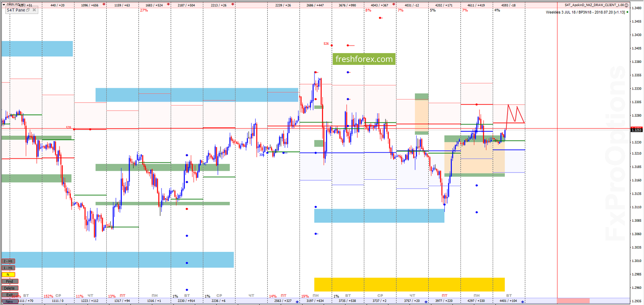The height and width of the screenshot is (305, 644).
Task: Click the 1 - H1 button
Action: (x=8, y=268)
